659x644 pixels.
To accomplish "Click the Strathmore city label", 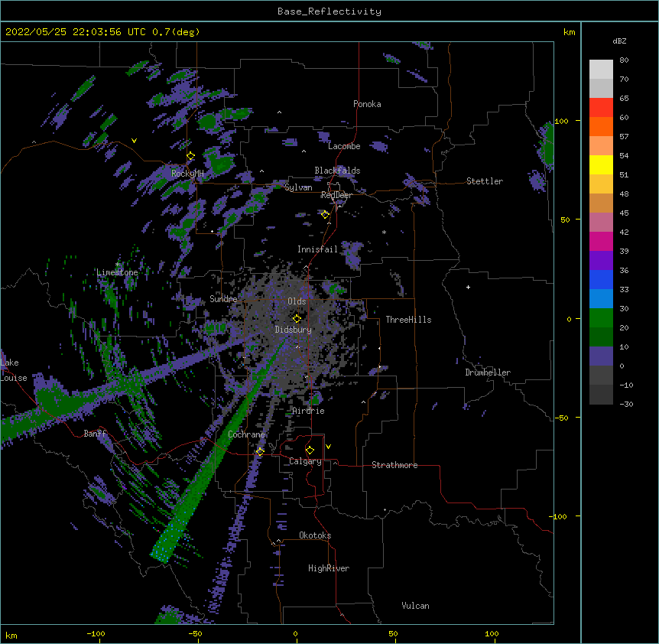I will (394, 465).
